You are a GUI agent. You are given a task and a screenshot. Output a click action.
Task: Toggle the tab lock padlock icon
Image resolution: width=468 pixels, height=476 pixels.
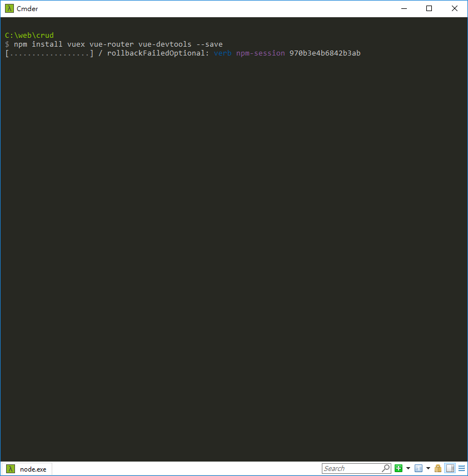pos(438,468)
